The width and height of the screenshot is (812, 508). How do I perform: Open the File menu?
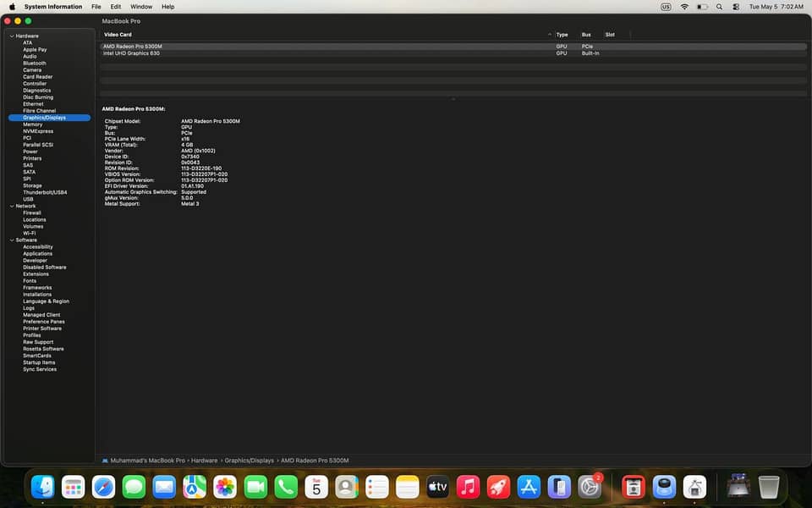96,7
